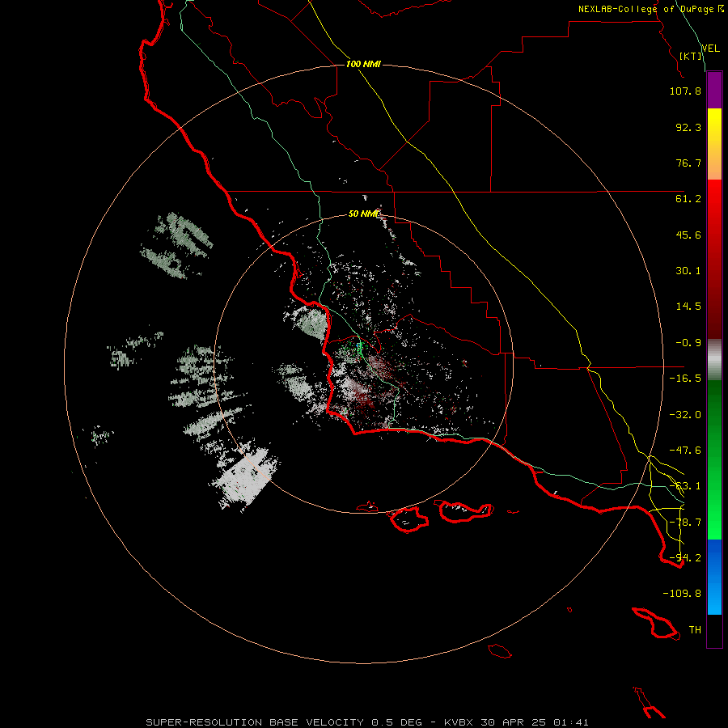Select the -32.0 velocity scale value
Image resolution: width=728 pixels, height=728 pixels.
[x=685, y=415]
